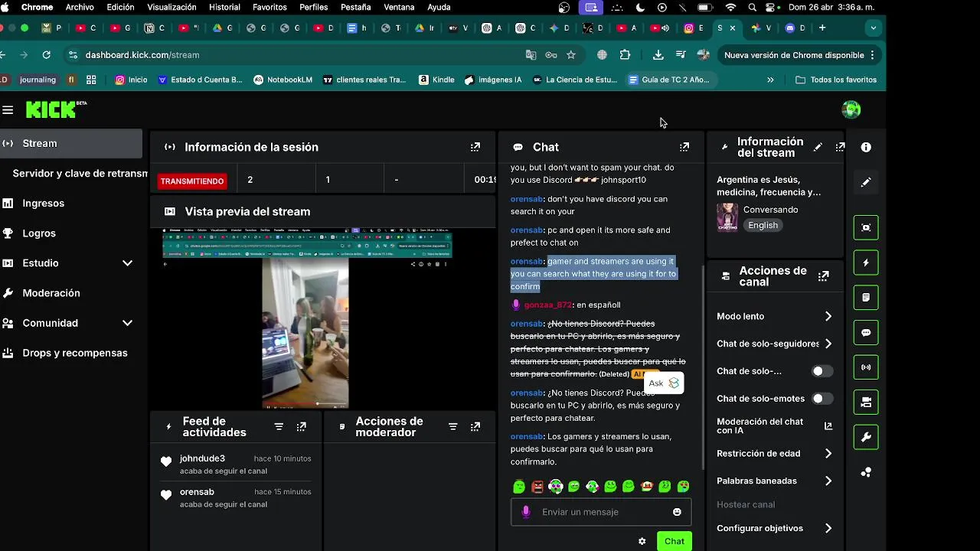Click username gonzaa_872 in chat
Viewport: 980px width, 551px height.
coord(548,305)
